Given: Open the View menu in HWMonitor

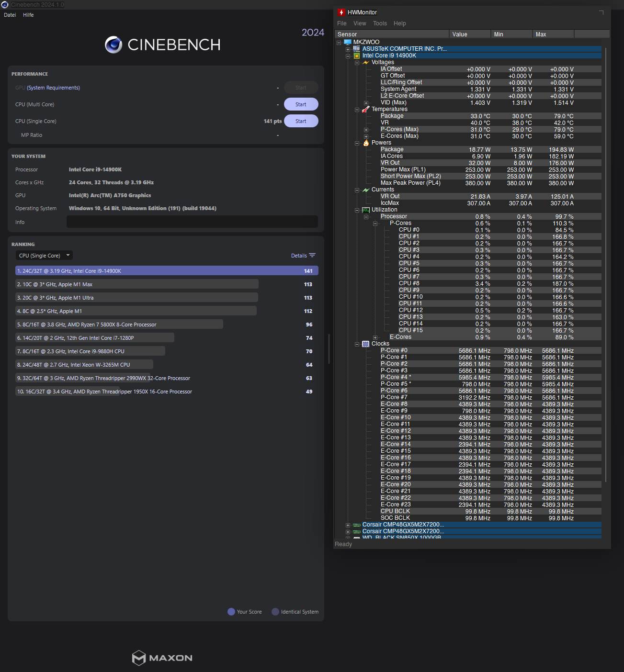Looking at the screenshot, I should (x=360, y=23).
